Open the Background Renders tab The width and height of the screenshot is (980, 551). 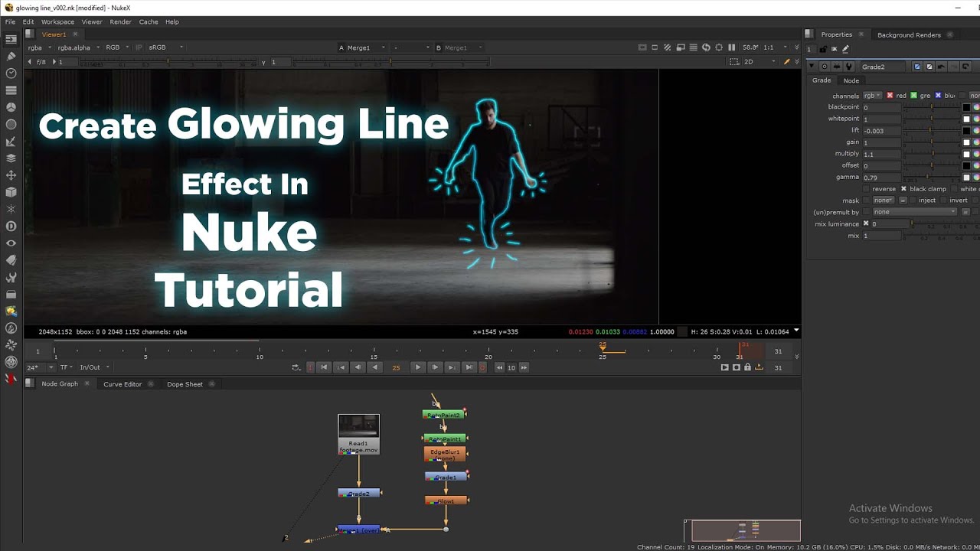909,34
